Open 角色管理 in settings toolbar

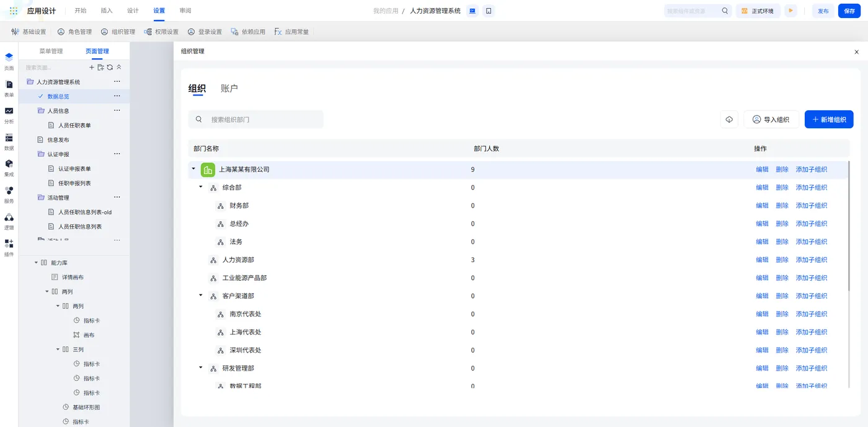(74, 32)
